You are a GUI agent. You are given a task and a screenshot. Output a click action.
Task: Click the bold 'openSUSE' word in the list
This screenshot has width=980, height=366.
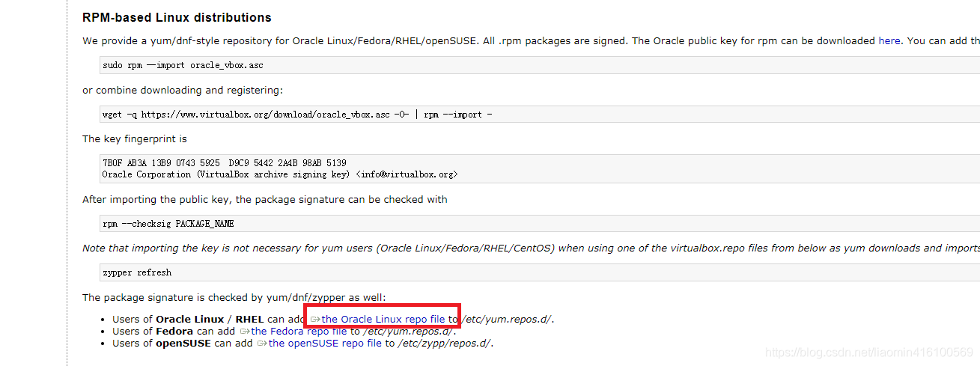183,343
